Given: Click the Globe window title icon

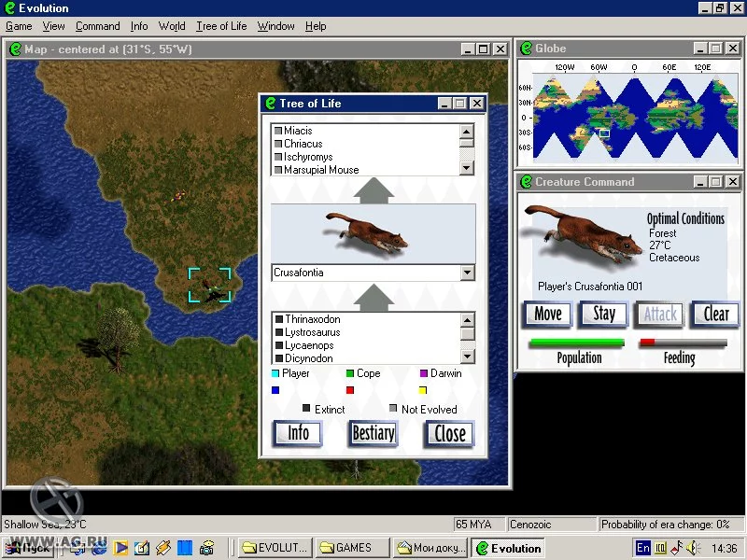Looking at the screenshot, I should coord(526,49).
